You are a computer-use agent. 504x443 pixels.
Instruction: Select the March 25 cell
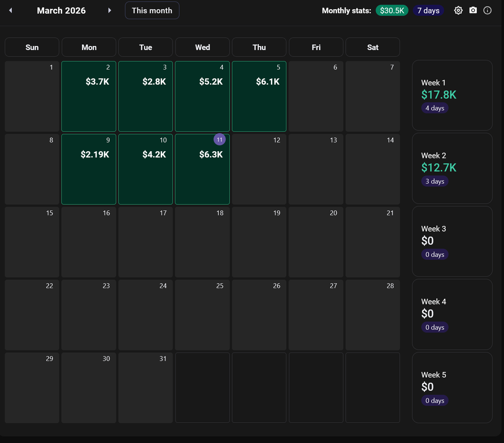[x=202, y=315]
